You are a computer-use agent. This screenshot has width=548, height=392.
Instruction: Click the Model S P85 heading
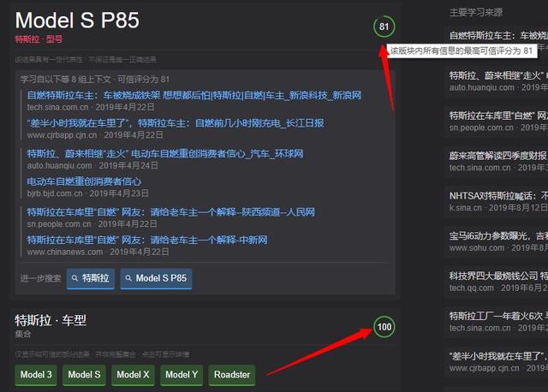click(77, 21)
